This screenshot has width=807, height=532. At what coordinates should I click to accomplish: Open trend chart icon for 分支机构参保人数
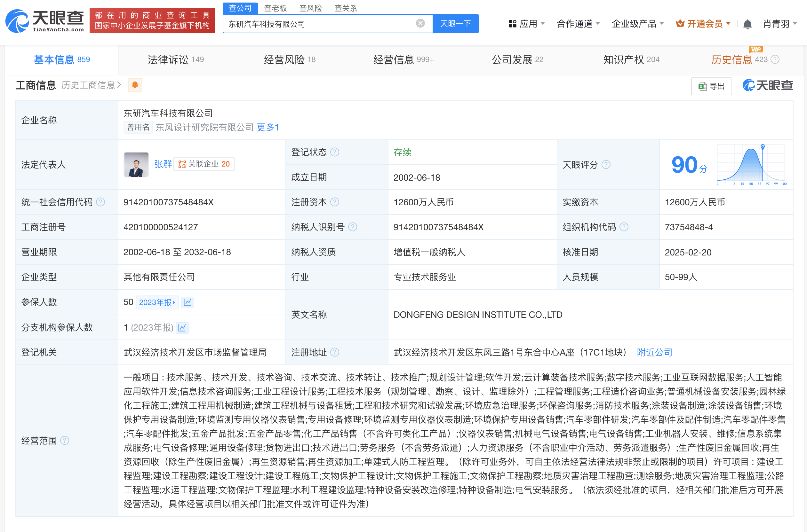(x=182, y=327)
